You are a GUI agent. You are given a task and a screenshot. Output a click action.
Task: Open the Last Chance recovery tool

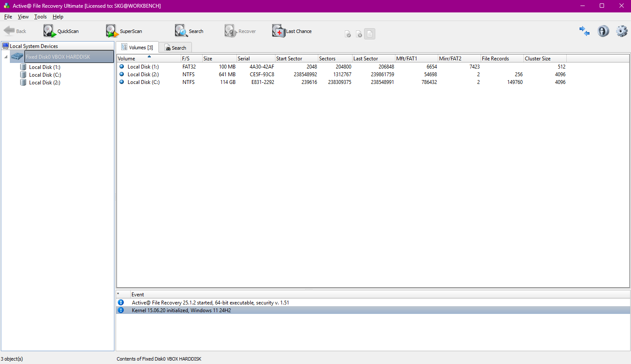point(292,31)
